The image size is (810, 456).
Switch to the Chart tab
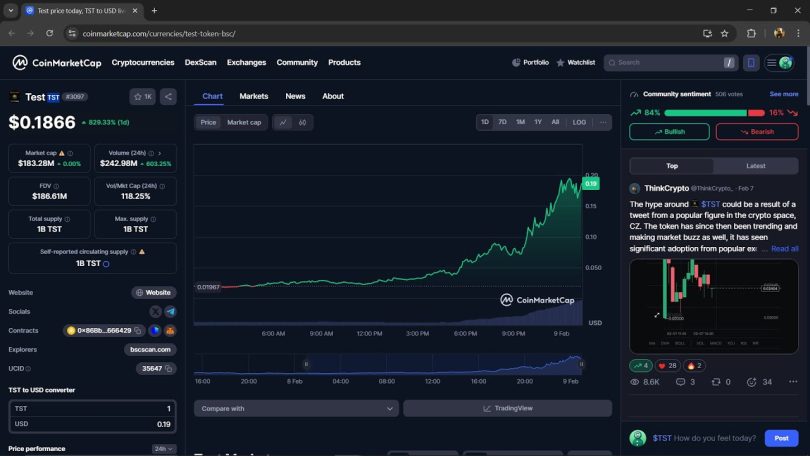pyautogui.click(x=212, y=96)
